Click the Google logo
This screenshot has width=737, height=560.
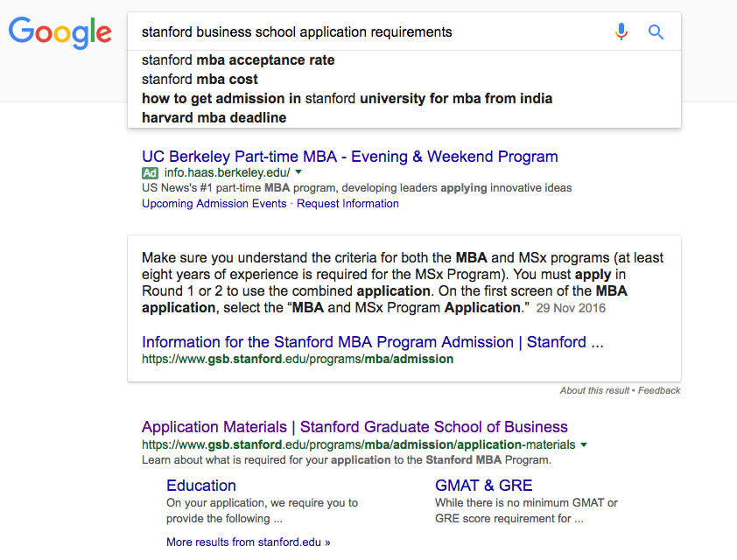[x=60, y=33]
